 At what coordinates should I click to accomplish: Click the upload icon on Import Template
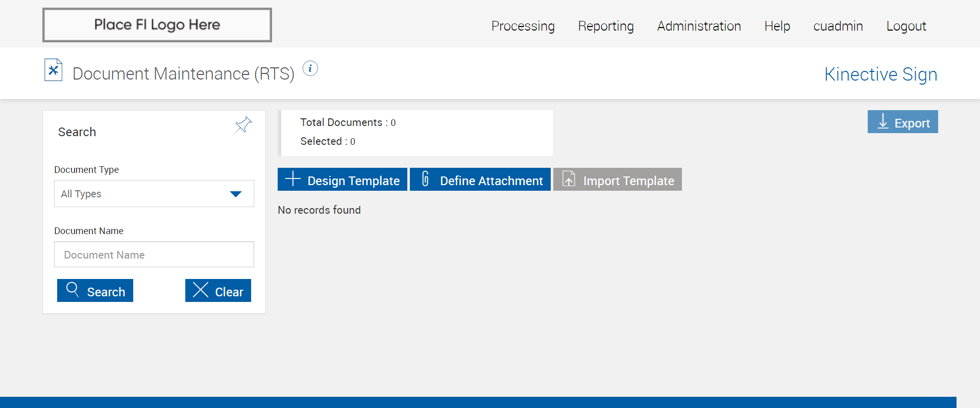[569, 179]
